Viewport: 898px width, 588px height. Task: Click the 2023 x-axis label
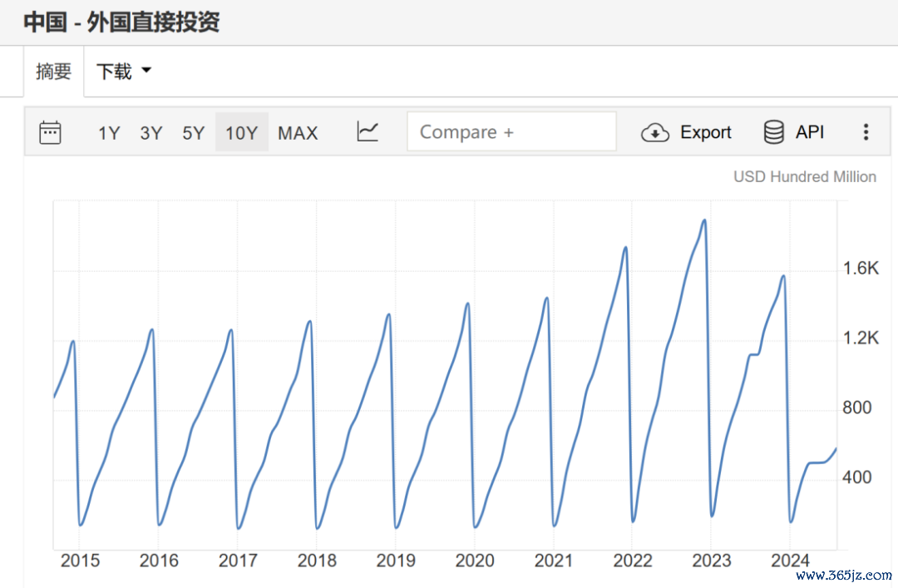711,561
